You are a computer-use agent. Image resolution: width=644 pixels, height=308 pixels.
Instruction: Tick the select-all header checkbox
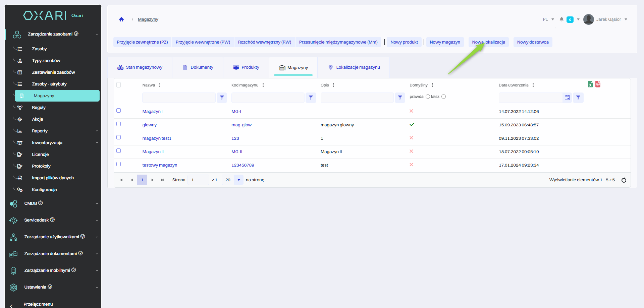(118, 85)
